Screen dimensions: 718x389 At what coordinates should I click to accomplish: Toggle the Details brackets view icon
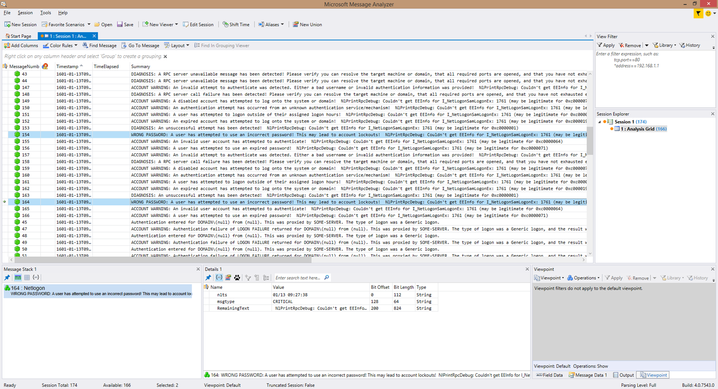tap(218, 278)
